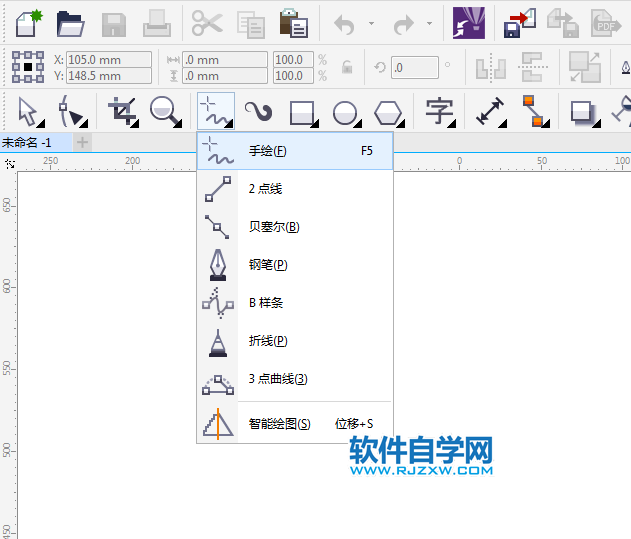Click the X position input field
Image resolution: width=631 pixels, height=539 pixels.
tap(109, 60)
